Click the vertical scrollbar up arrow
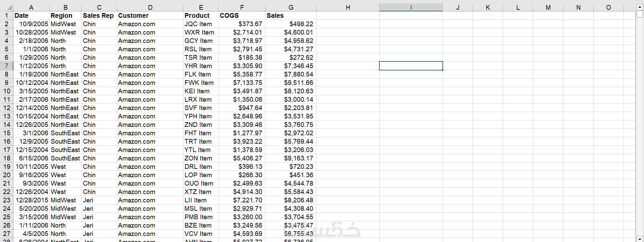The image size is (644, 242). (640, 7)
